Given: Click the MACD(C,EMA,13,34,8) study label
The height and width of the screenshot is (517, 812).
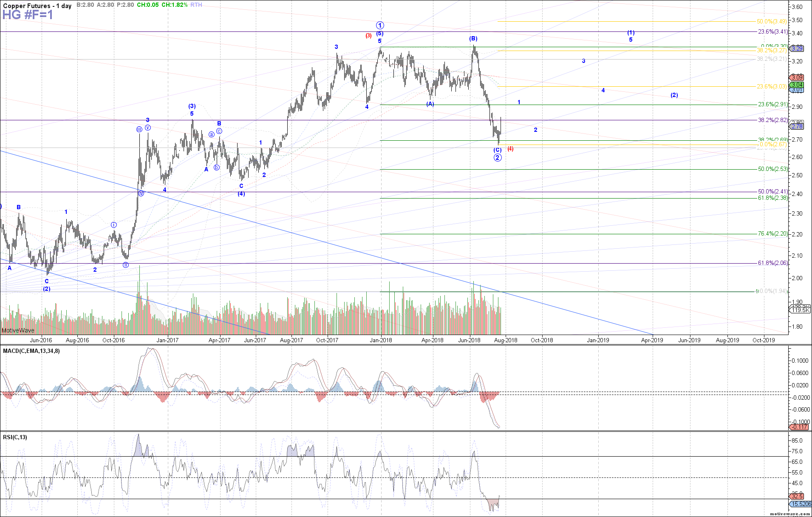Looking at the screenshot, I should [31, 351].
